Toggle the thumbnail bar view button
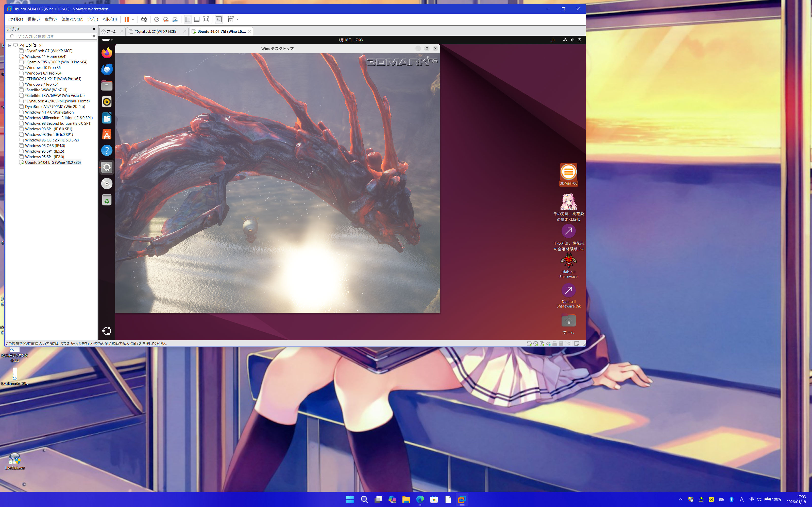812x507 pixels. point(197,20)
